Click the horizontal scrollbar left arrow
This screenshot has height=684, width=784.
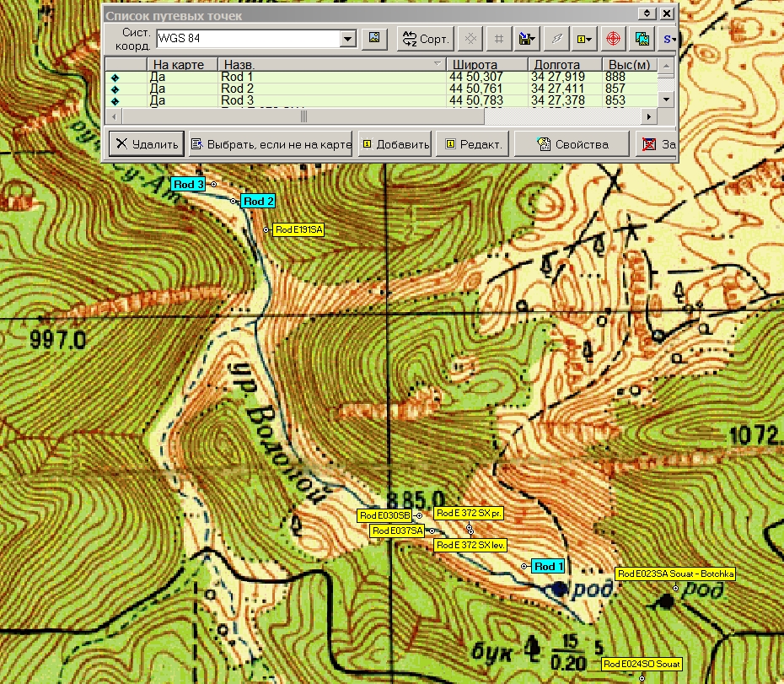(x=115, y=117)
